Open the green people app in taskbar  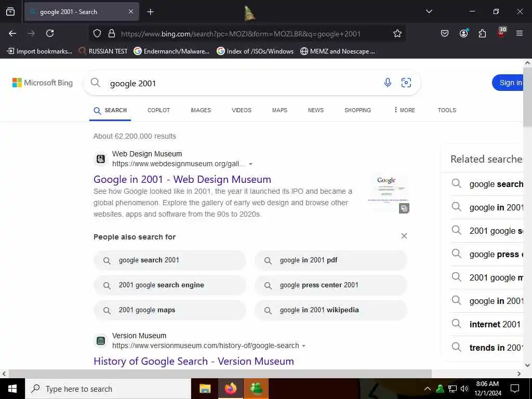click(x=256, y=389)
